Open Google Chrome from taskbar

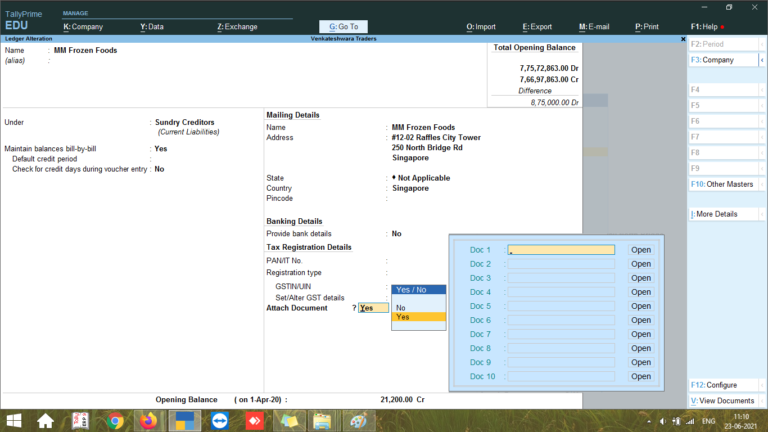115,421
